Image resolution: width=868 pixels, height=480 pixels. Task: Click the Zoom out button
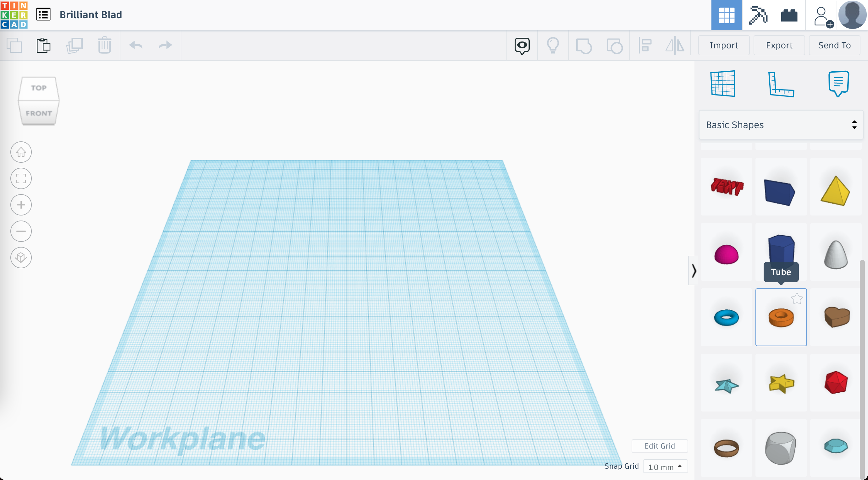[21, 231]
